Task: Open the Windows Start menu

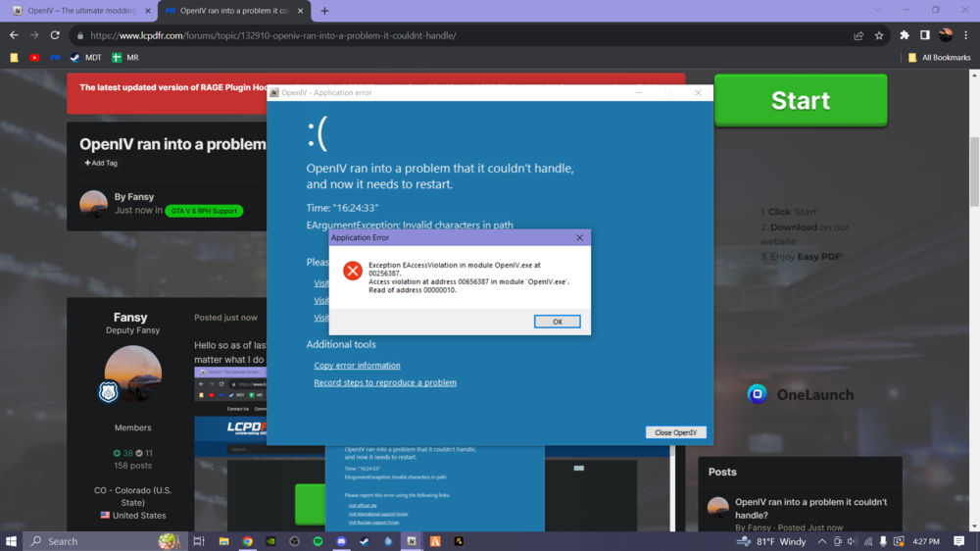Action: [11, 541]
